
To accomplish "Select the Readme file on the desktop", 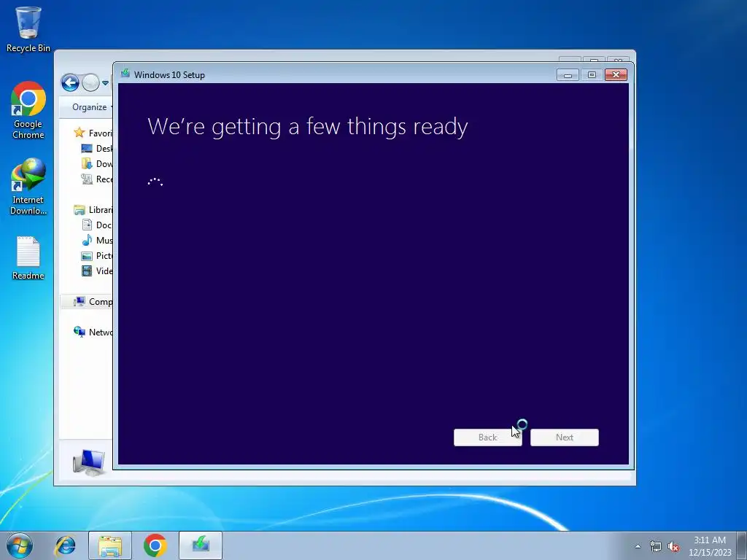I will coord(28,257).
